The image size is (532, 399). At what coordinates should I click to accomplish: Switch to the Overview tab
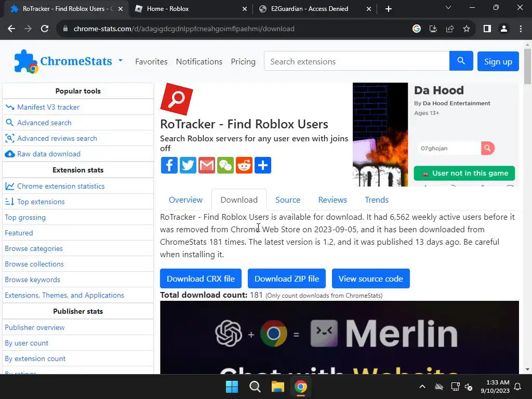pos(185,200)
